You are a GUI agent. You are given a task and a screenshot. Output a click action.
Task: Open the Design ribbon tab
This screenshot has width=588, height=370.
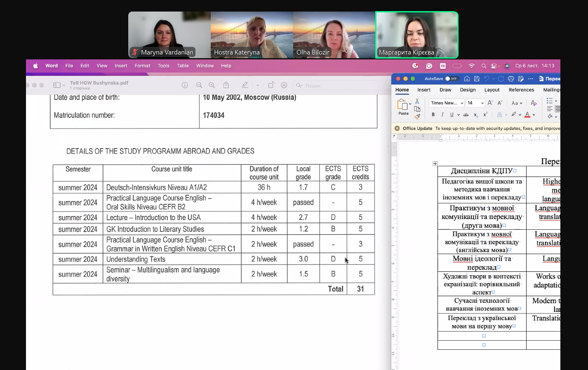pos(468,90)
